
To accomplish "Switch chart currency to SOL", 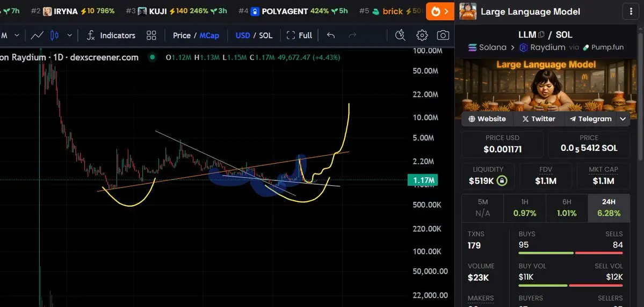I will click(266, 35).
